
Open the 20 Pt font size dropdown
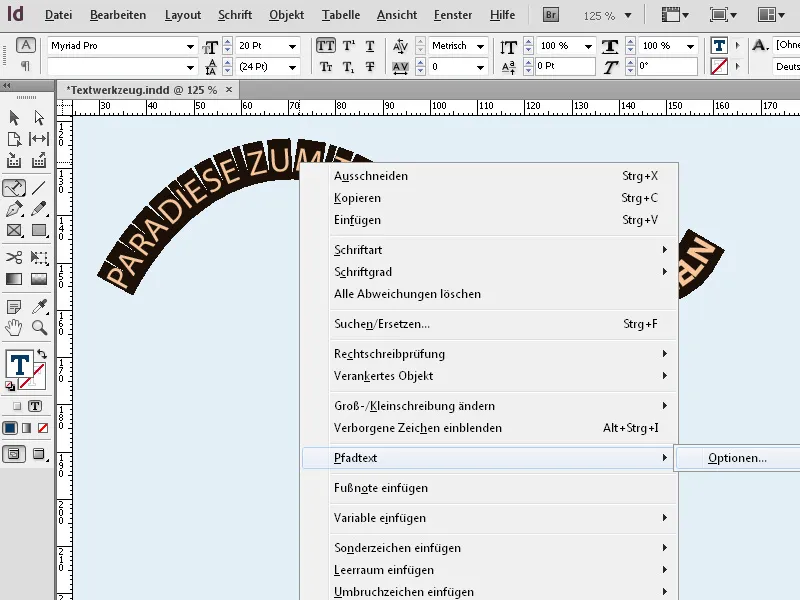[292, 46]
